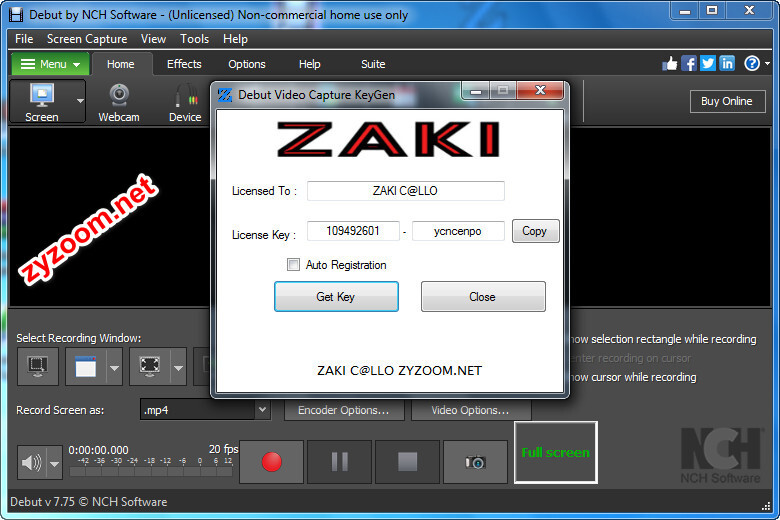Image resolution: width=780 pixels, height=520 pixels.
Task: Open the Tools menu
Action: [x=194, y=39]
